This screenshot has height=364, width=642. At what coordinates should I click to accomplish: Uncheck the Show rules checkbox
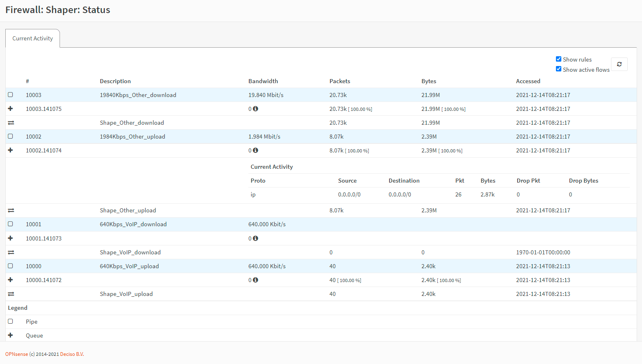tap(558, 59)
